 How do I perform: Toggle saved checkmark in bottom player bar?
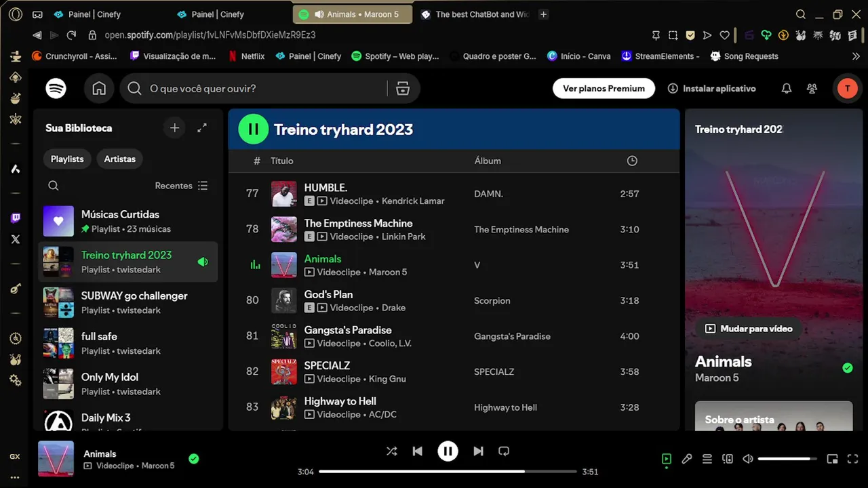193,459
